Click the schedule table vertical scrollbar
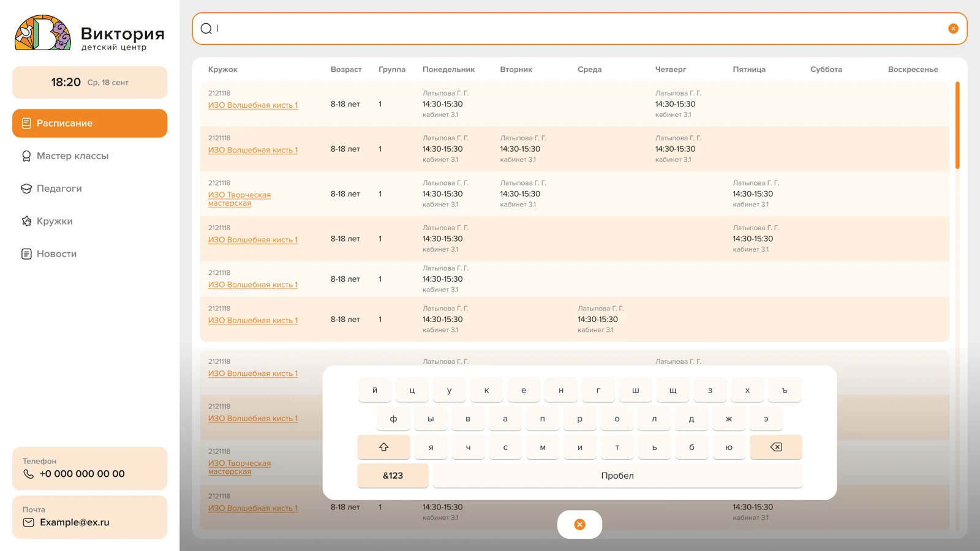Image resolution: width=980 pixels, height=551 pixels. click(957, 125)
